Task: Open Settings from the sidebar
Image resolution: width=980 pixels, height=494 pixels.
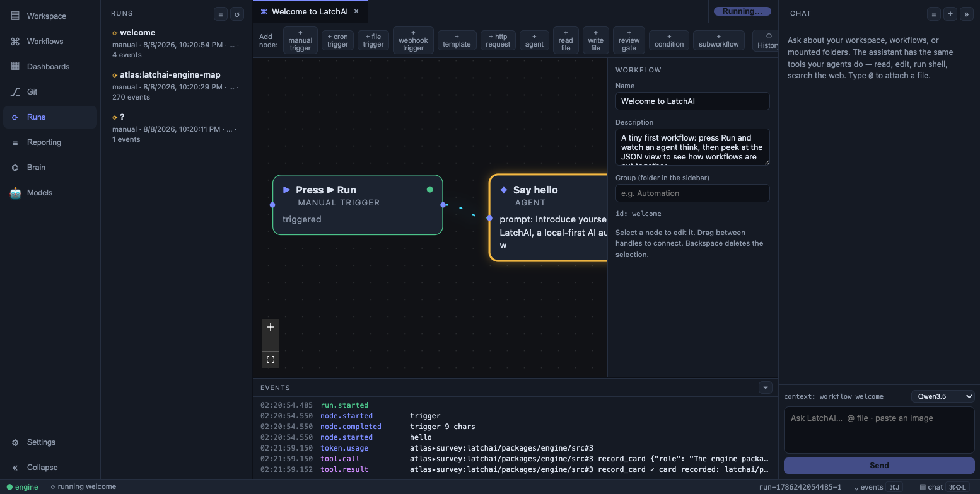Action: (x=49, y=442)
